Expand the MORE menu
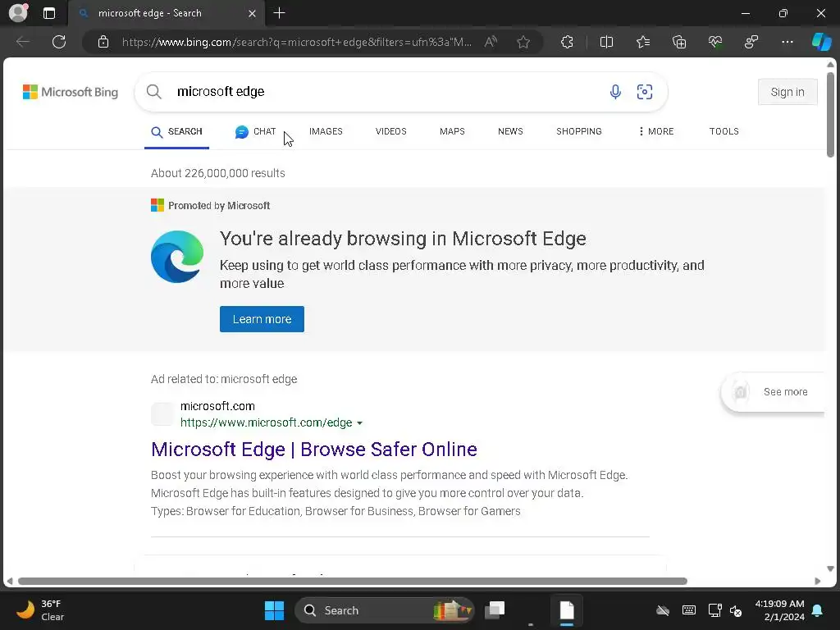Screen dimensions: 840x630 (x=656, y=131)
